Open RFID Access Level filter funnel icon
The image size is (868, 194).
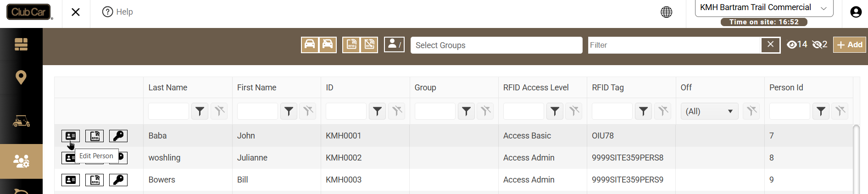click(x=555, y=111)
